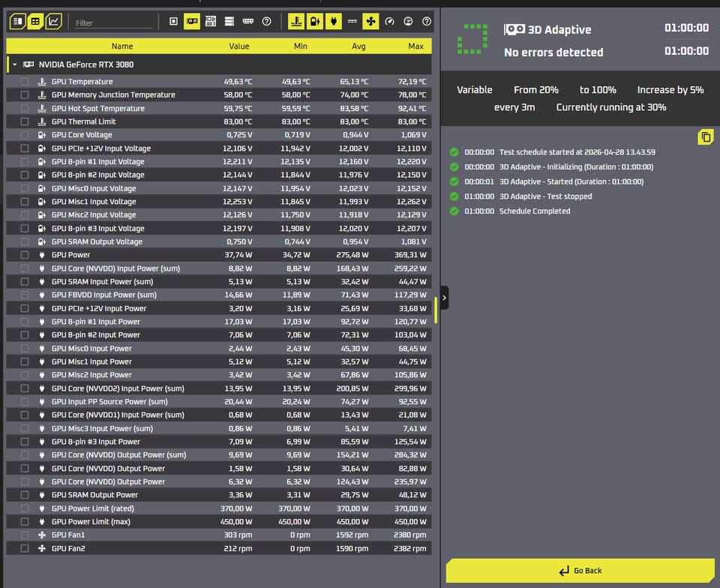Screen dimensions: 720x588
Task: Click the '3D Adaptive - Test stopped' log entry
Action: [x=545, y=196]
